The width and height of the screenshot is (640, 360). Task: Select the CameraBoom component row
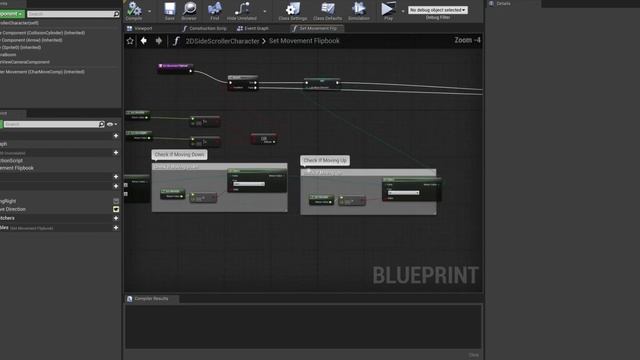click(60, 55)
